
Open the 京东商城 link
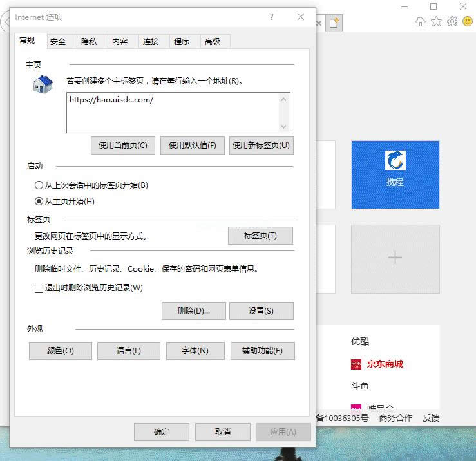point(385,364)
